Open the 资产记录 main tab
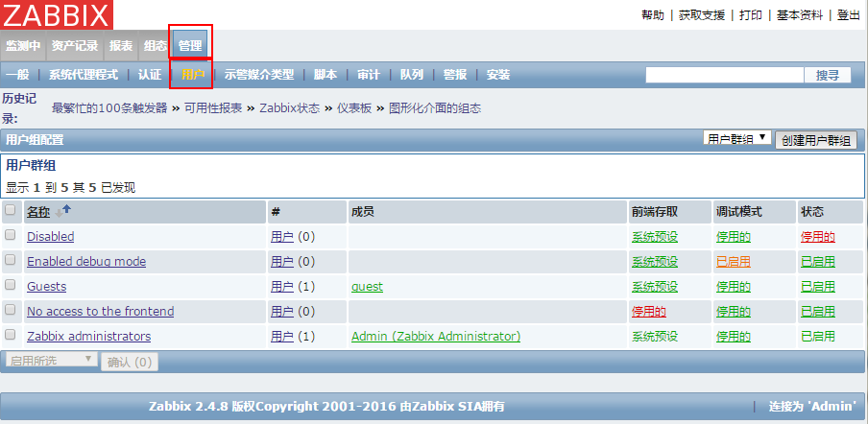Viewport: 868px width, 424px height. click(x=75, y=46)
